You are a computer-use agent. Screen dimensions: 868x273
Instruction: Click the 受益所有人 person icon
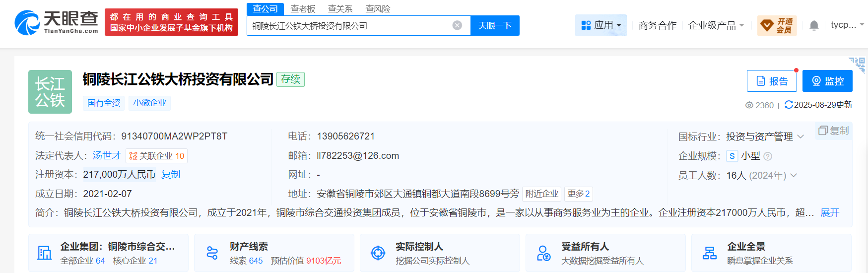(x=543, y=253)
